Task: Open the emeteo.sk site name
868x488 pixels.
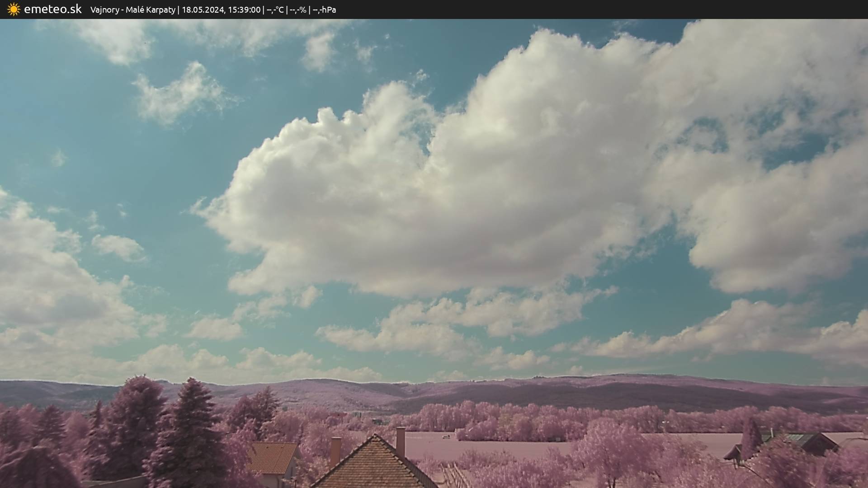Action: tap(53, 9)
